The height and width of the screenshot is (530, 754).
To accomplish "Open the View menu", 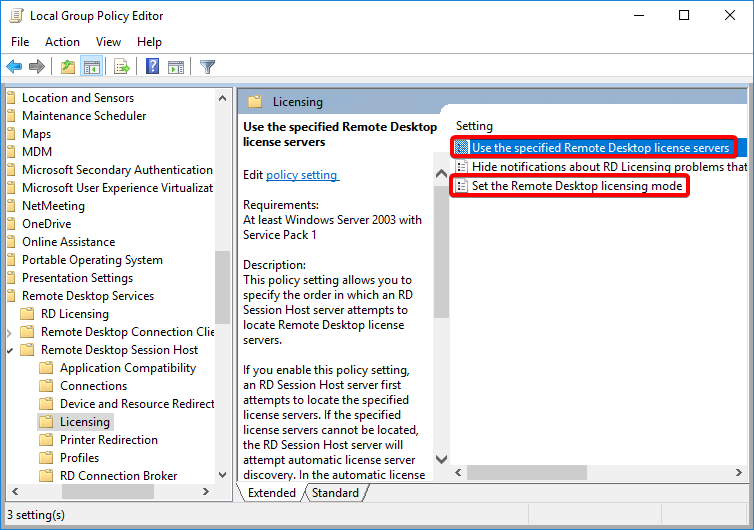I will tap(108, 42).
